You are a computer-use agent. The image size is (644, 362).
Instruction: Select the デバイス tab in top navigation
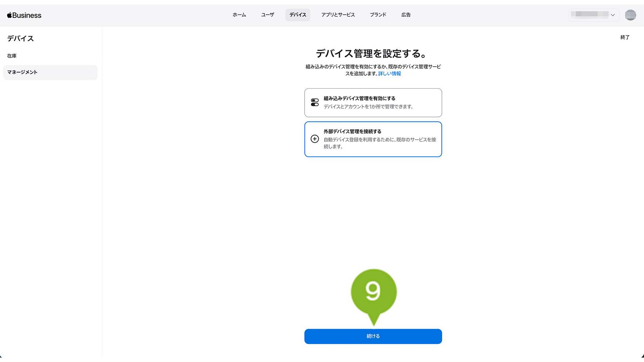[298, 15]
